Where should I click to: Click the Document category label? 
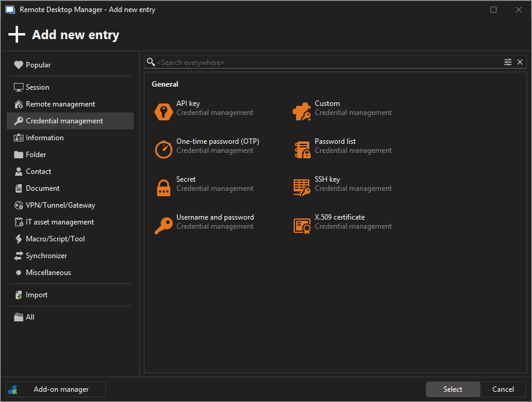(x=42, y=188)
